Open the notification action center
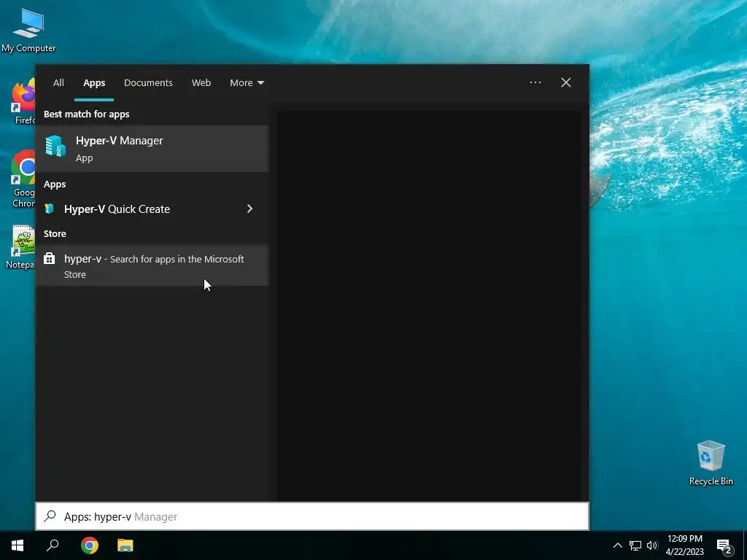This screenshot has width=747, height=560. pos(724,545)
